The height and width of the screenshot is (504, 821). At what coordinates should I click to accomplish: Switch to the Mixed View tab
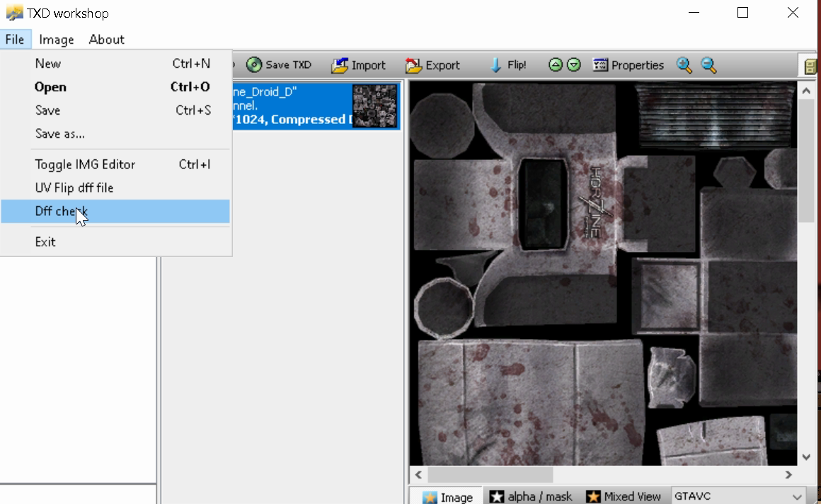[623, 496]
